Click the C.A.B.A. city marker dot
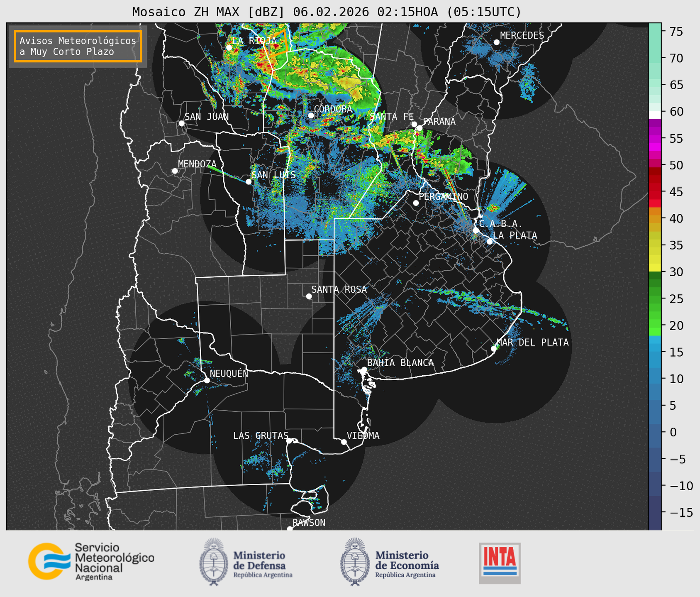 (476, 230)
